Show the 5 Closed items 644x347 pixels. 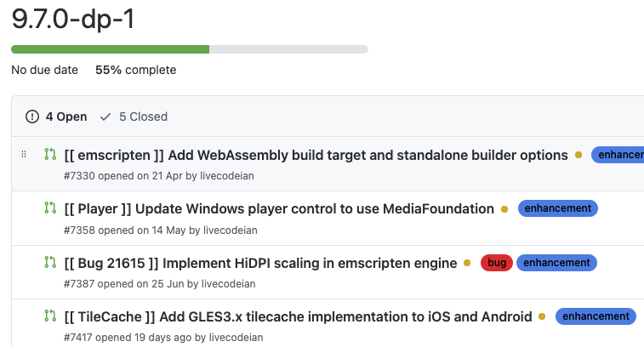point(134,117)
